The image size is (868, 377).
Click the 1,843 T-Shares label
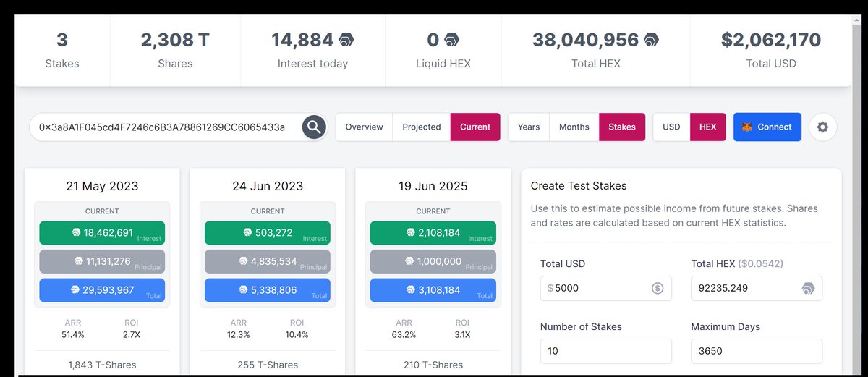point(102,365)
